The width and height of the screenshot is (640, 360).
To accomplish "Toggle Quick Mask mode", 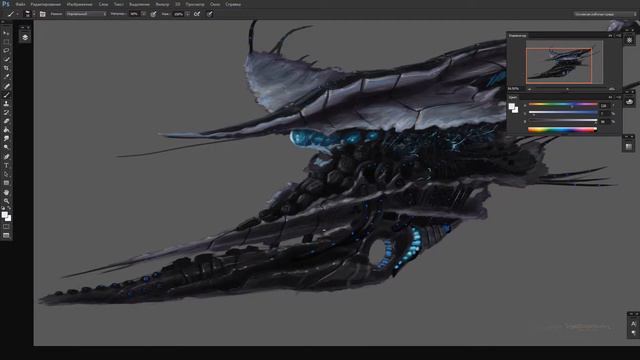I will [x=6, y=227].
